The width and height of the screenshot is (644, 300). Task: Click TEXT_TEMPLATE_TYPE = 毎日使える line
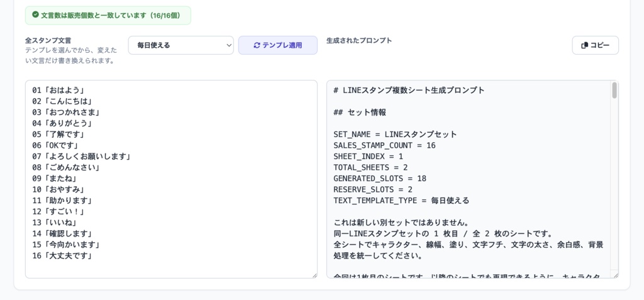click(x=401, y=201)
